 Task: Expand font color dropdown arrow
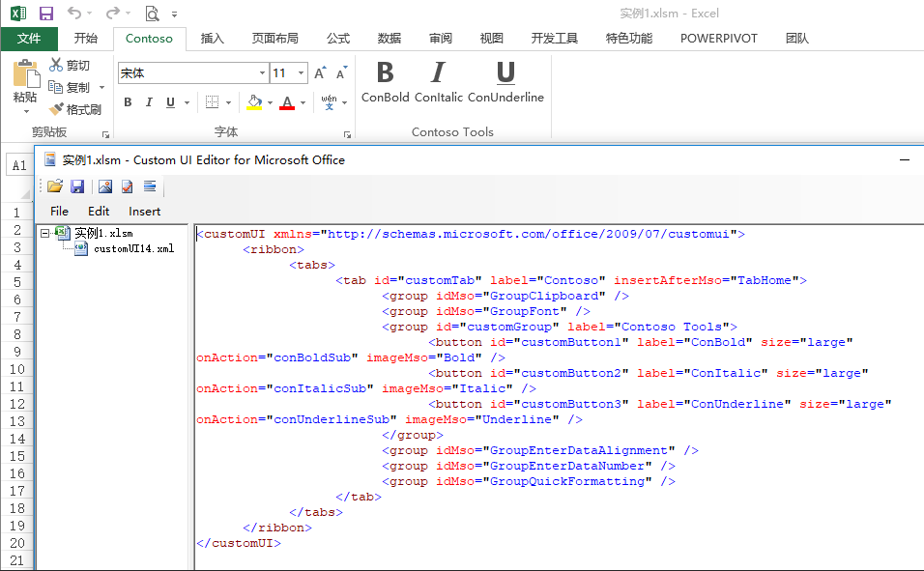(303, 102)
